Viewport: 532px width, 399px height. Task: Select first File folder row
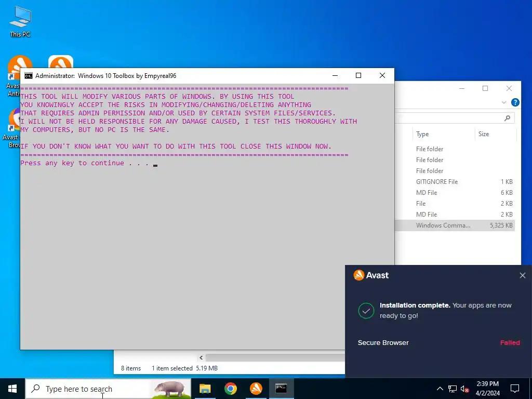(x=455, y=149)
